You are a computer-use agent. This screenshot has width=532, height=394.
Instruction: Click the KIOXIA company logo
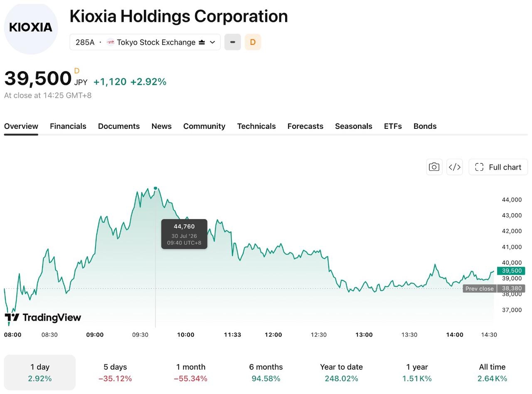(31, 27)
